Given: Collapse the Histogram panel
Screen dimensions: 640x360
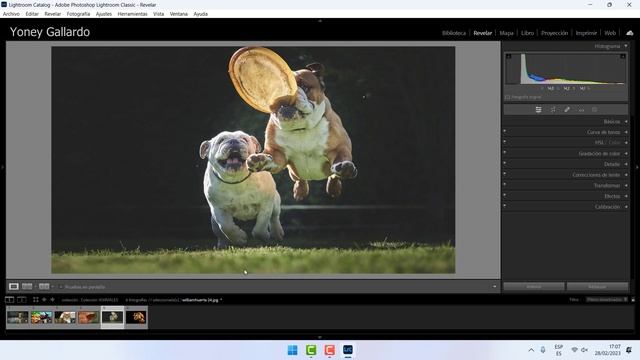Looking at the screenshot, I should (626, 46).
